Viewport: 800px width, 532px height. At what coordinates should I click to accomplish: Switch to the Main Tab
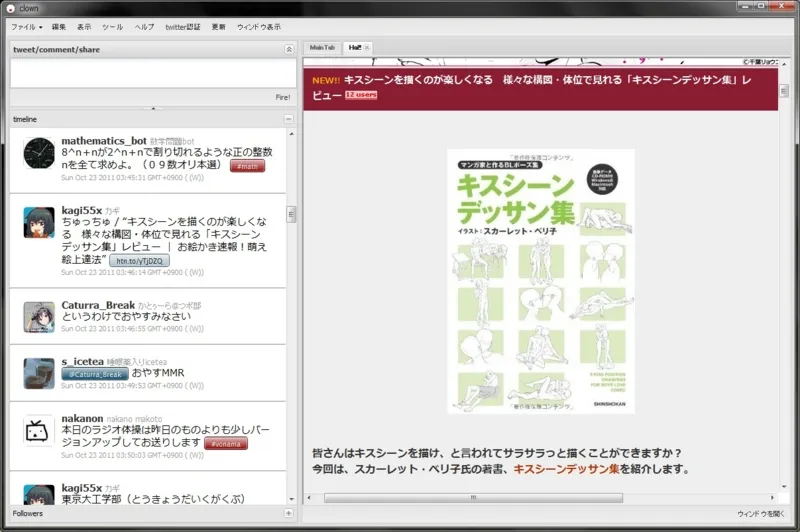point(322,48)
